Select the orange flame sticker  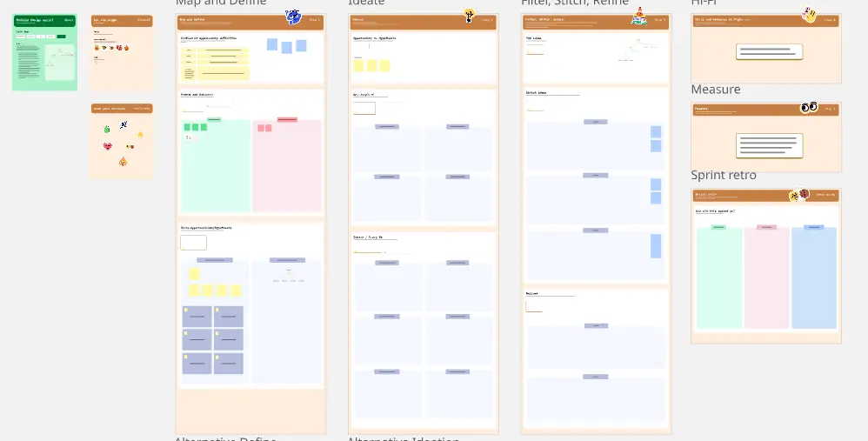coord(124,161)
